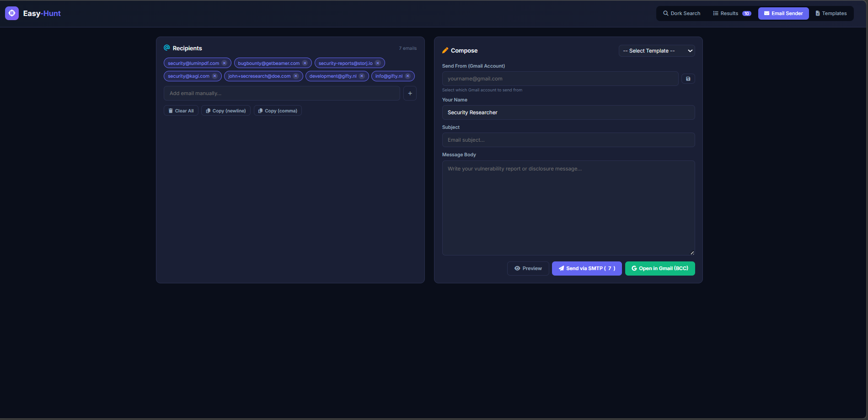
Task: Remove security@luminpdf.com from recipients
Action: [x=224, y=63]
